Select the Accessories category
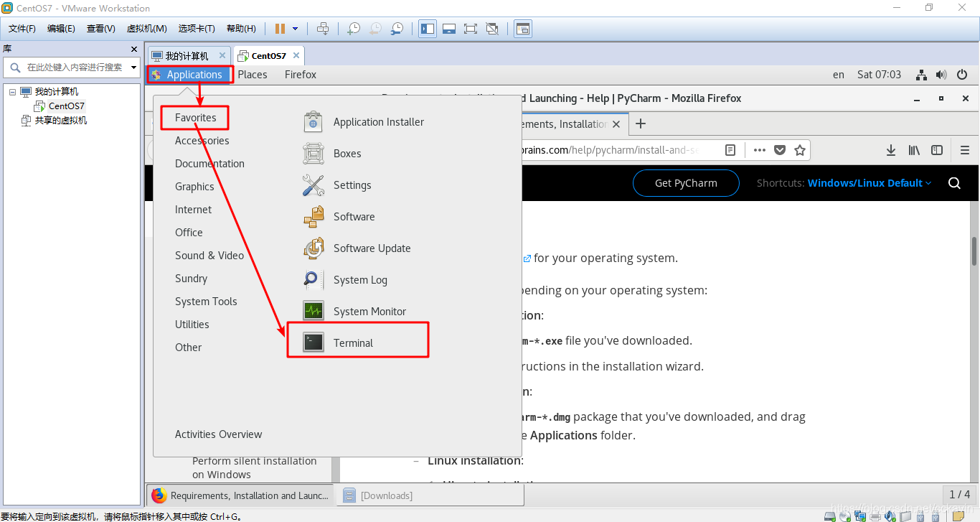 click(202, 141)
